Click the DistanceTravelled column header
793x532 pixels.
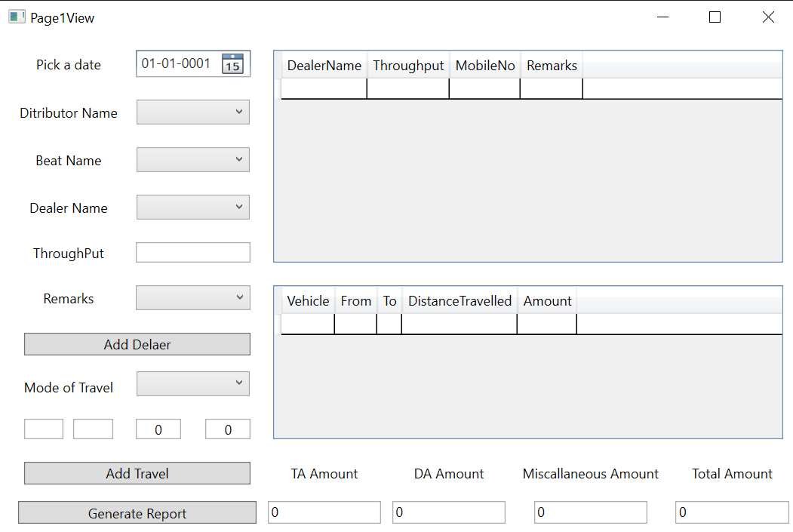point(459,300)
